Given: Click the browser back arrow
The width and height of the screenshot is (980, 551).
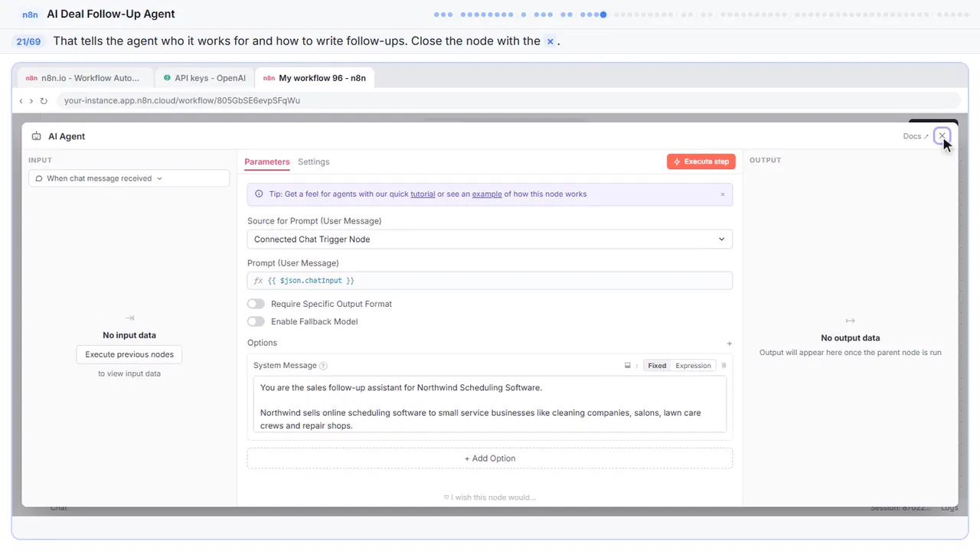Looking at the screenshot, I should point(21,101).
